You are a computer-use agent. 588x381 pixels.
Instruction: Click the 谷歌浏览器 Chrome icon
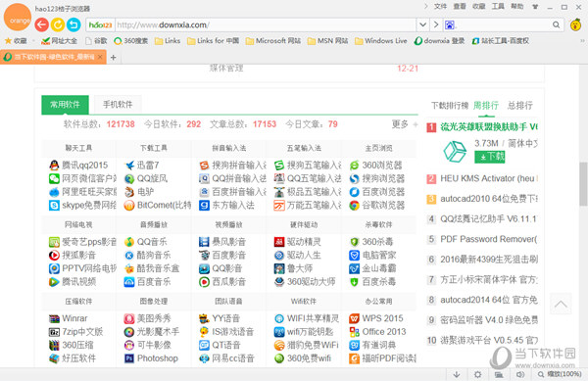[x=355, y=206]
